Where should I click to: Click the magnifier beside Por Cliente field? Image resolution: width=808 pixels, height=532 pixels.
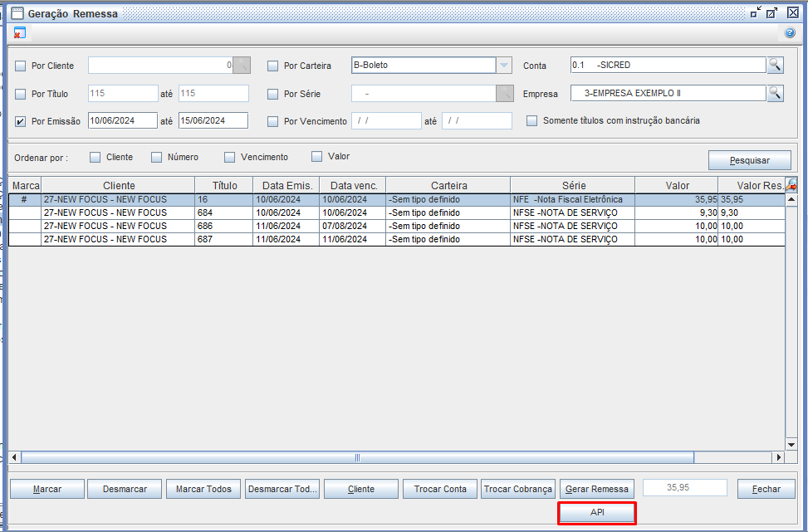[x=242, y=66]
